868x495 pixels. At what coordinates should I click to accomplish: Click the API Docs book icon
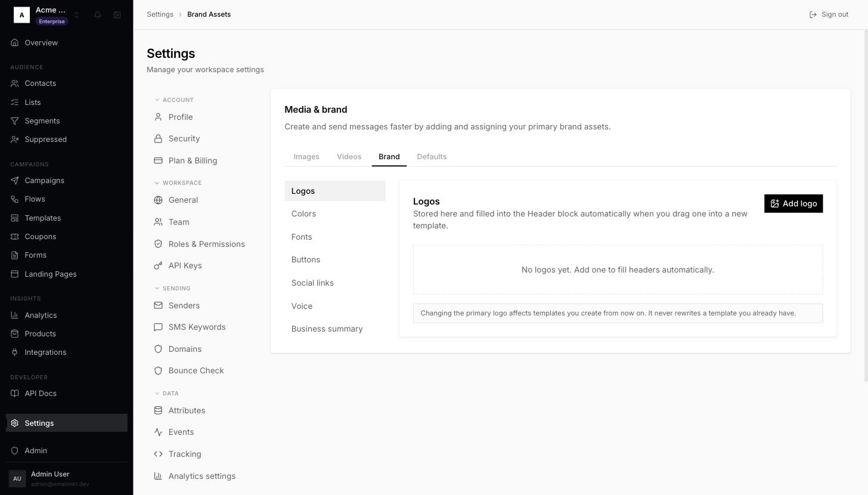point(15,394)
